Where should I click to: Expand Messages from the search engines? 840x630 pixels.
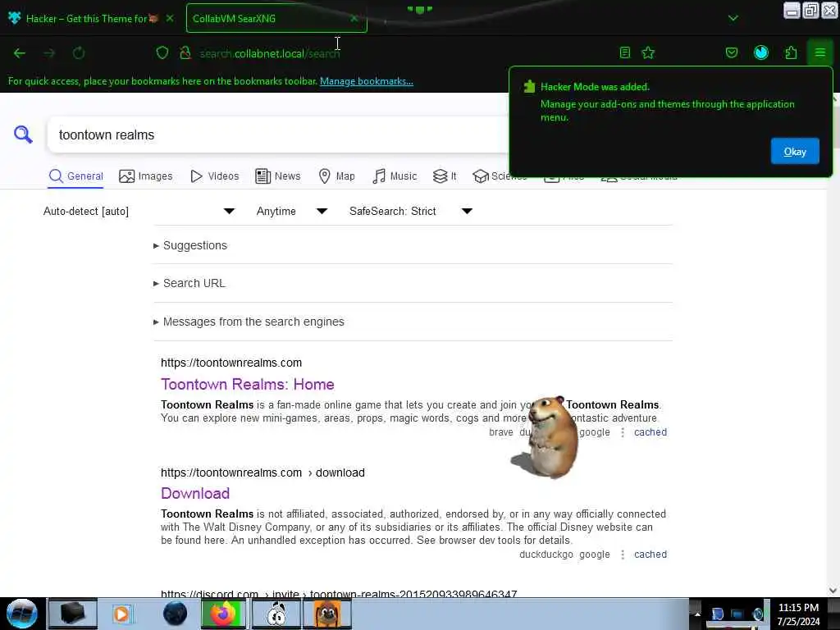tap(249, 322)
